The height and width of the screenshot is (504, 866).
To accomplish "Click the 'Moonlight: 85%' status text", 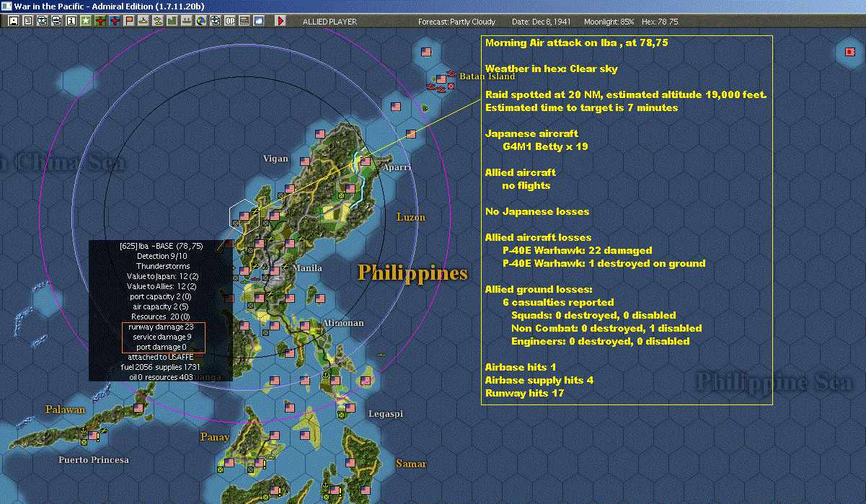I will pyautogui.click(x=609, y=22).
